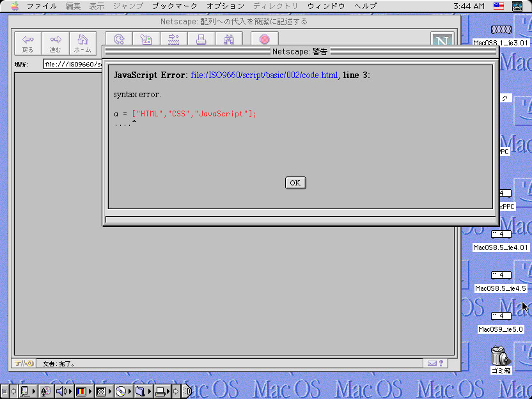Image resolution: width=532 pixels, height=399 pixels.
Task: Click the mail envelope icon in status bar
Action: tap(432, 363)
